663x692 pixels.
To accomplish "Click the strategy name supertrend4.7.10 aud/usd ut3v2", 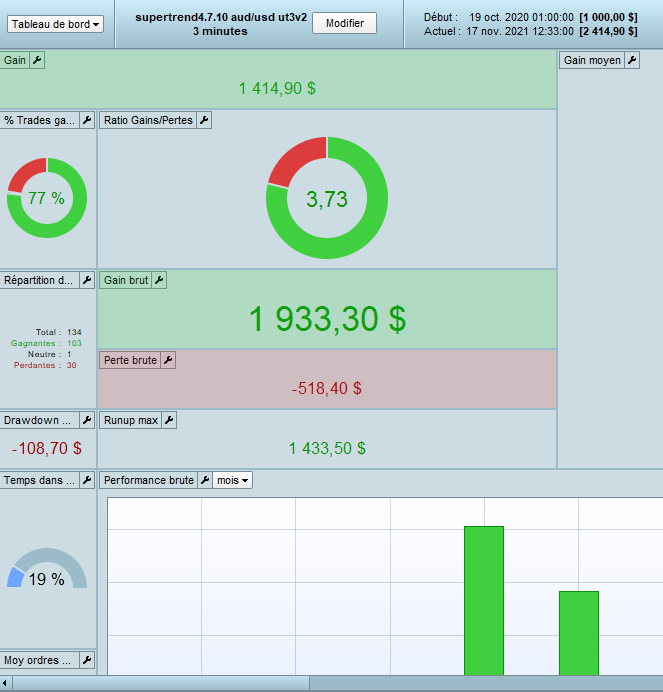I will [x=221, y=17].
